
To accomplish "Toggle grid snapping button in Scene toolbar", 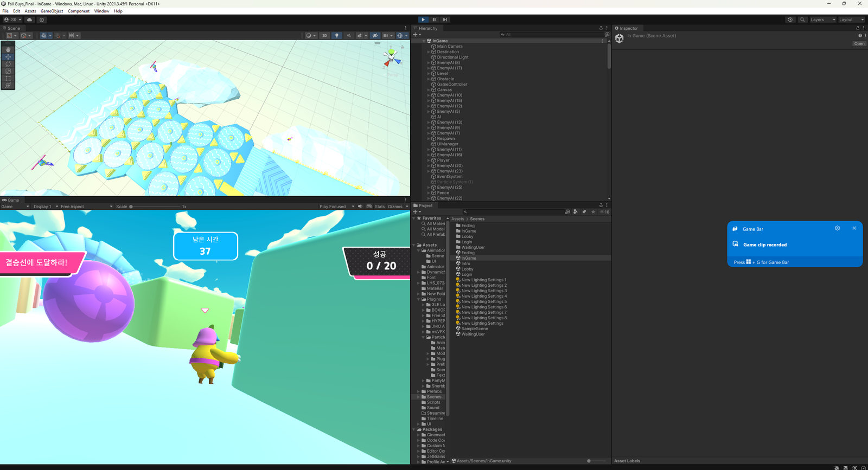I will 58,35.
